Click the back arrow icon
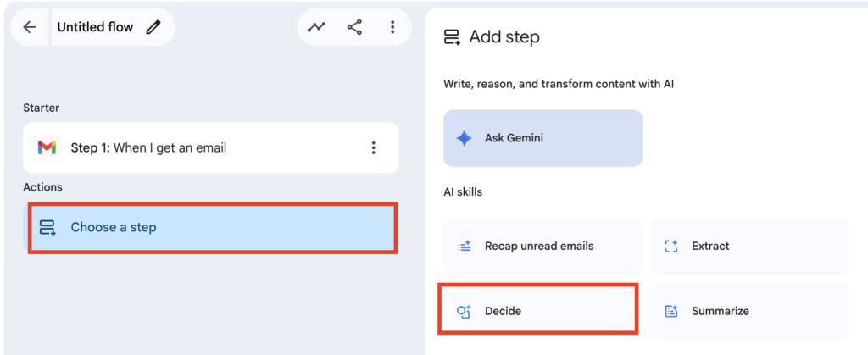Screen dimensions: 868x355 [x=30, y=27]
